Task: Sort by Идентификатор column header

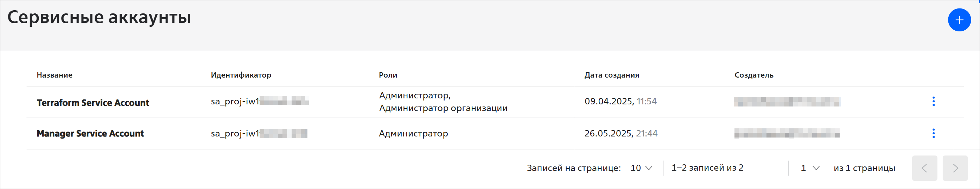Action: 241,75
